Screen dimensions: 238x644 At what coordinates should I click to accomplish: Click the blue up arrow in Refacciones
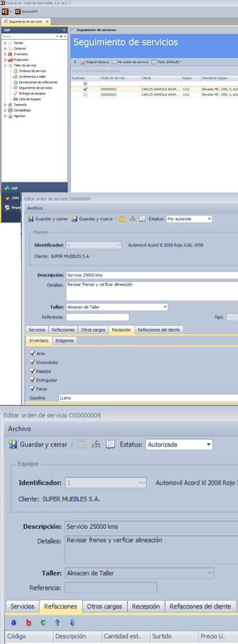pos(57,622)
